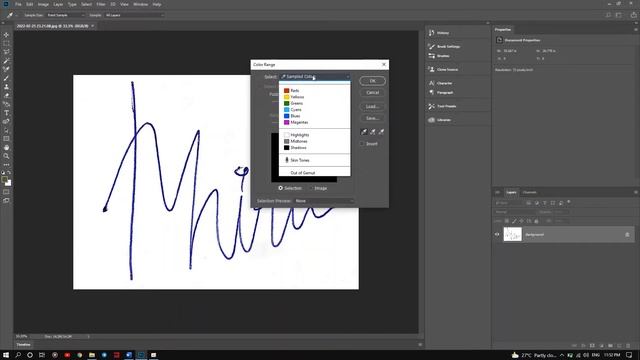Open the Libraries panel

[x=440, y=120]
